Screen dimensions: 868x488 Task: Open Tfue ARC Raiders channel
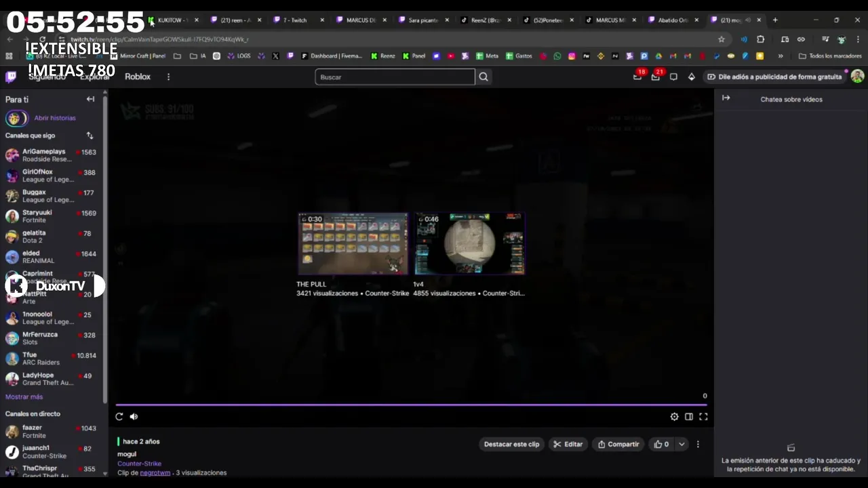52,359
